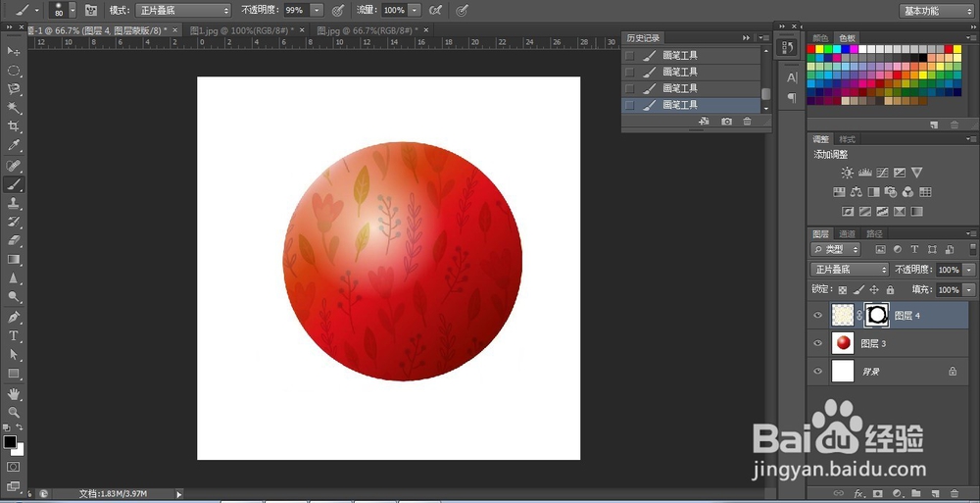Screen dimensions: 980x503
Task: Select the History Brush tool
Action: (14, 223)
